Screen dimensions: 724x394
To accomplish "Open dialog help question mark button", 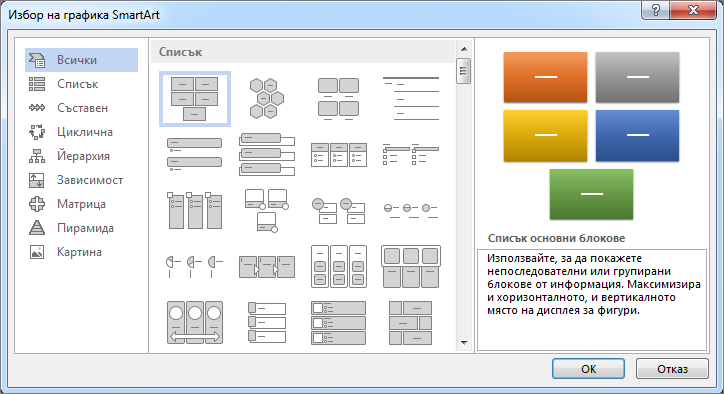I will point(656,10).
